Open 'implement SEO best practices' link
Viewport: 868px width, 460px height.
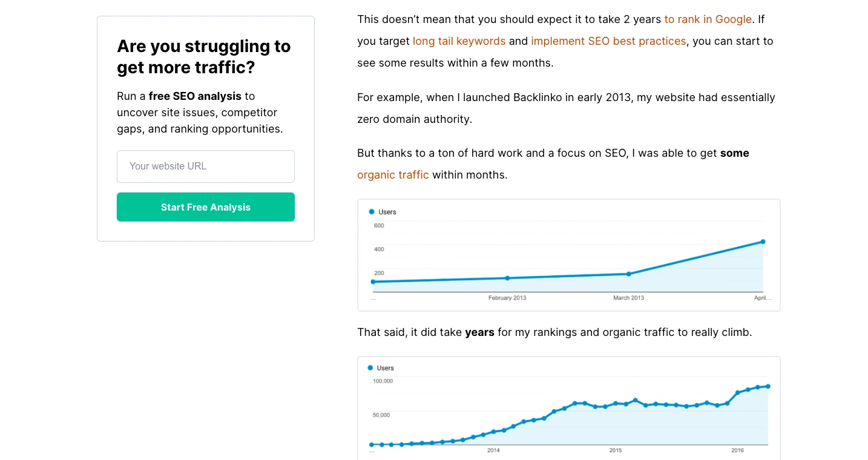(x=608, y=41)
